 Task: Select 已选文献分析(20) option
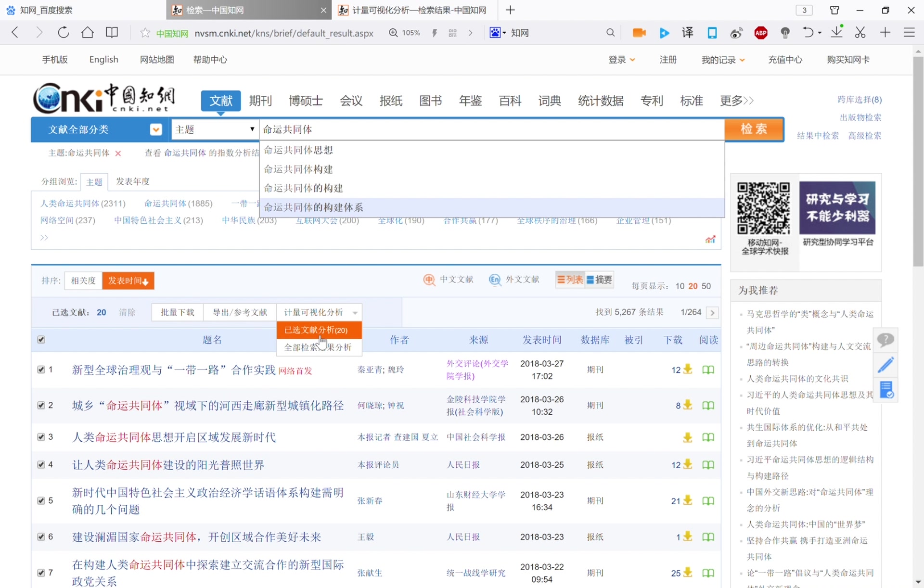[317, 329]
